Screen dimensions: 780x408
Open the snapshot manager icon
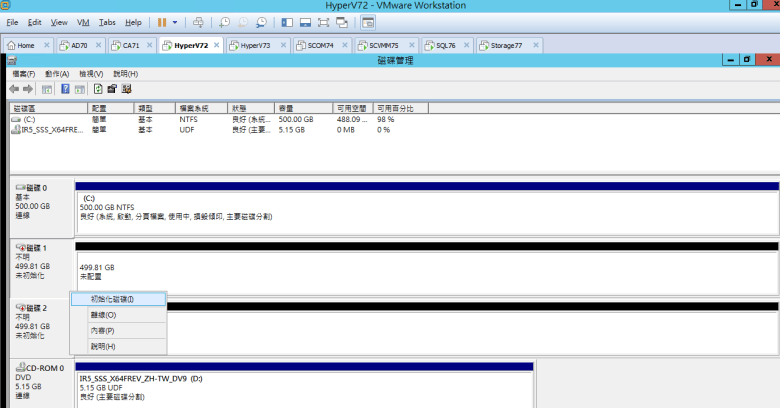click(x=261, y=22)
